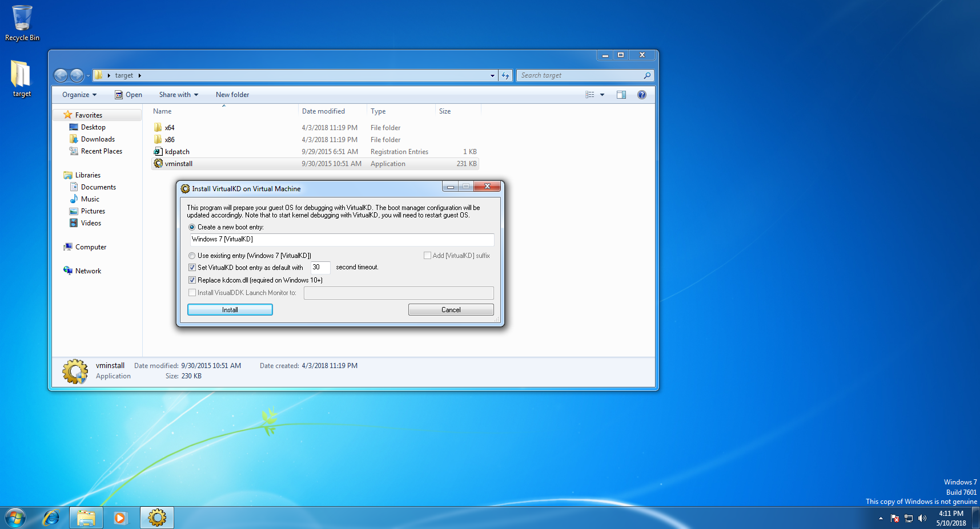980x529 pixels.
Task: Select Libraries in navigation pane
Action: (x=88, y=175)
